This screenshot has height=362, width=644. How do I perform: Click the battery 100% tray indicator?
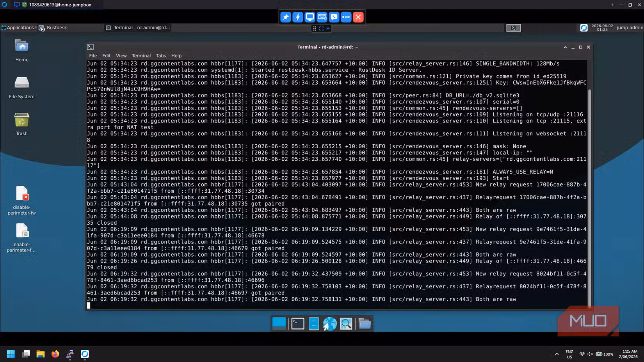[604, 354]
